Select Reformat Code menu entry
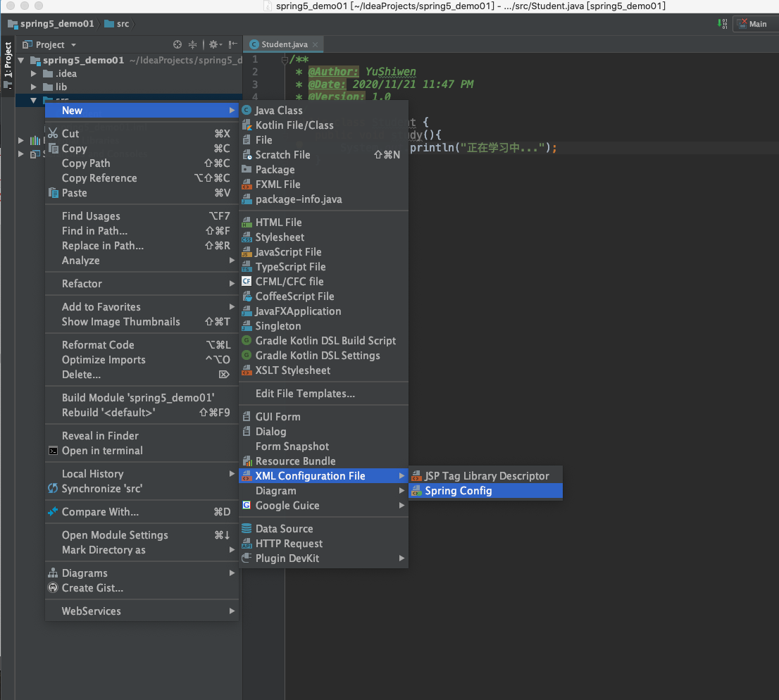The image size is (779, 700). point(142,345)
